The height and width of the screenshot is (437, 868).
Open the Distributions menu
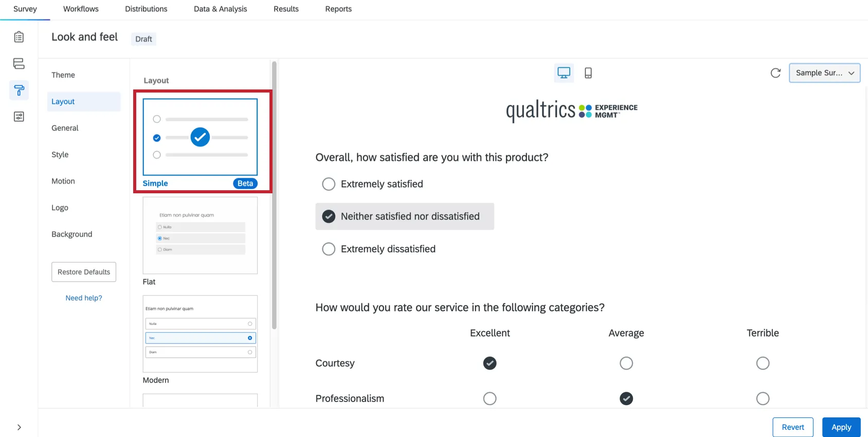click(x=146, y=9)
